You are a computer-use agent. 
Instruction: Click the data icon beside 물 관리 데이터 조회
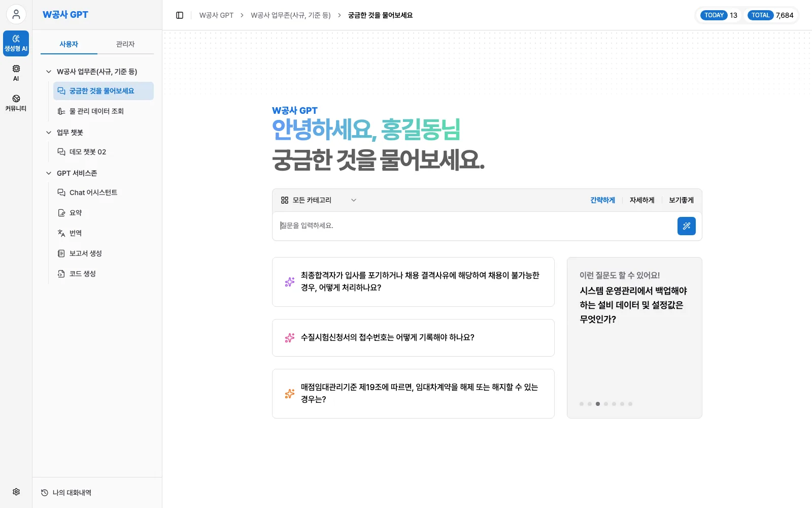point(61,111)
